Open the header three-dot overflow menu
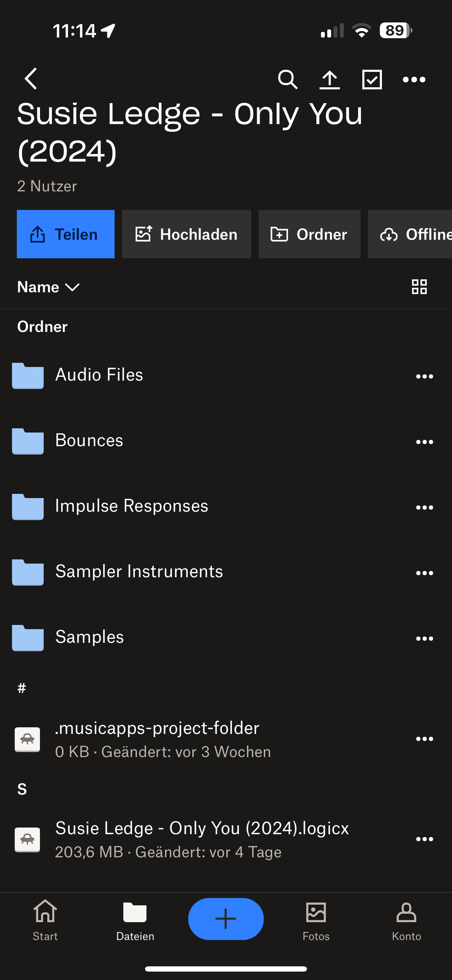The image size is (452, 980). (x=414, y=80)
